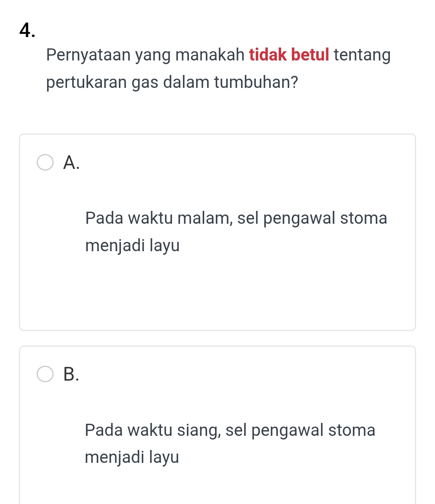Click "menjadi layu" in option B
This screenshot has width=435, height=504.
132,458
